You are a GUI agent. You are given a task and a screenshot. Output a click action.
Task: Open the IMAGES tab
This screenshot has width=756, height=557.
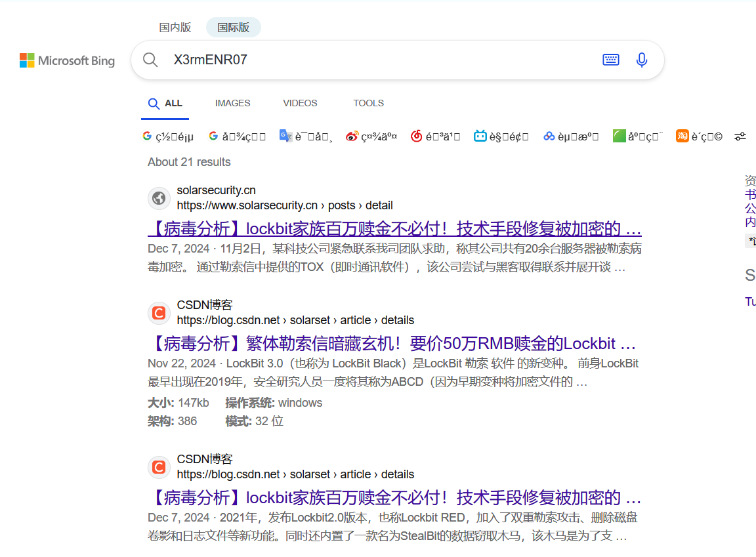click(232, 103)
